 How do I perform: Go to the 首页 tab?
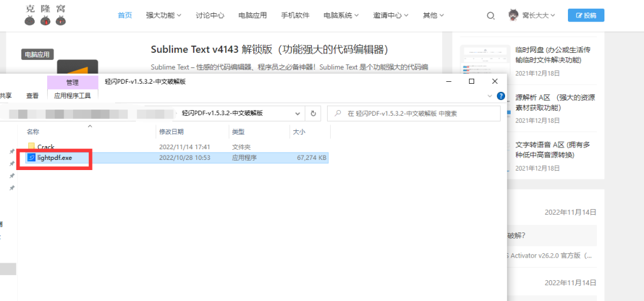tap(125, 16)
